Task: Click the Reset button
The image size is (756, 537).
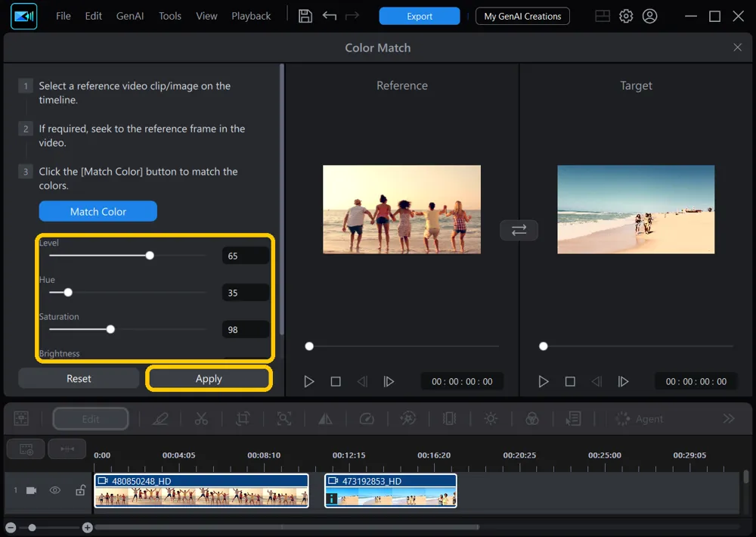Action: 79,379
